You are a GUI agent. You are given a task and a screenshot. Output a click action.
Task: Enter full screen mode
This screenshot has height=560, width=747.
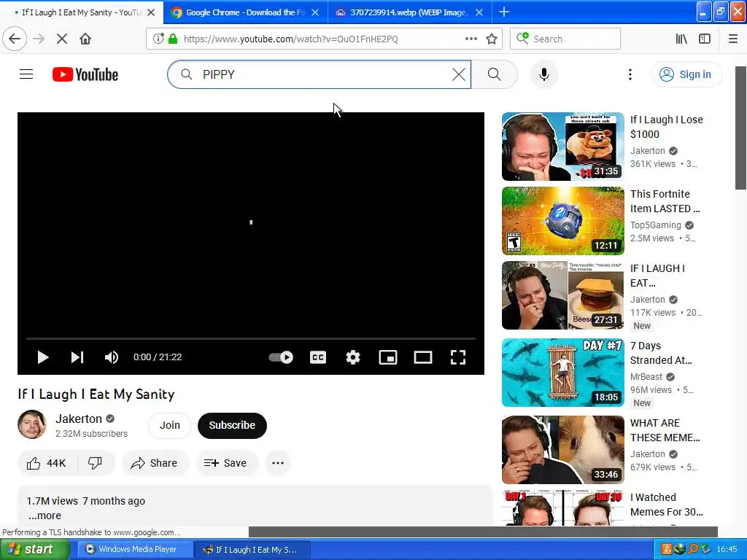pos(458,357)
